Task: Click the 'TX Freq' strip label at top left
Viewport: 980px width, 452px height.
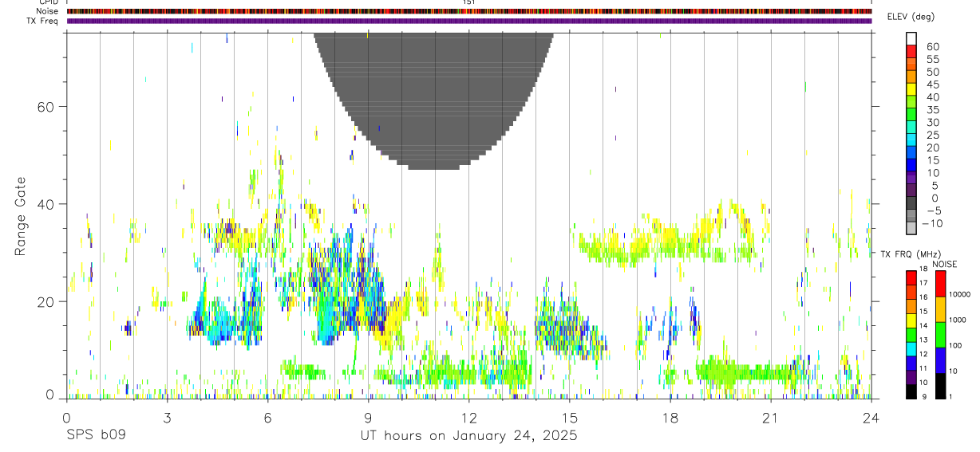Action: point(43,21)
